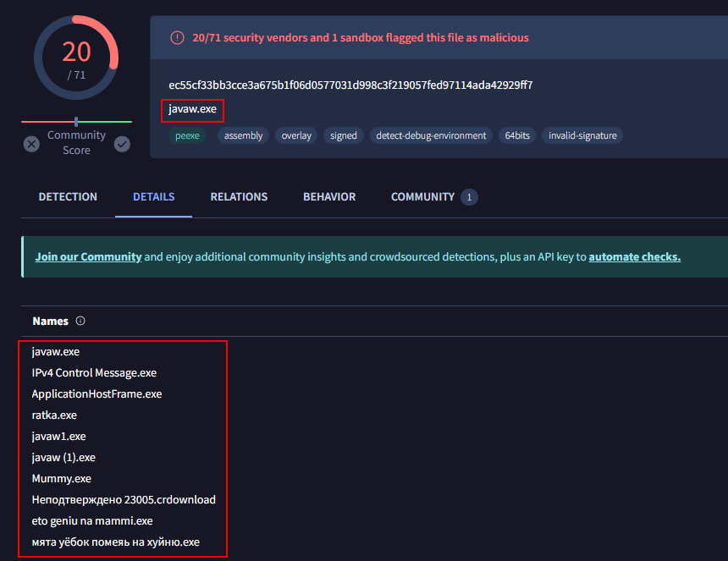Select the invalid-signature tag
The image size is (728, 561).
pyautogui.click(x=582, y=135)
